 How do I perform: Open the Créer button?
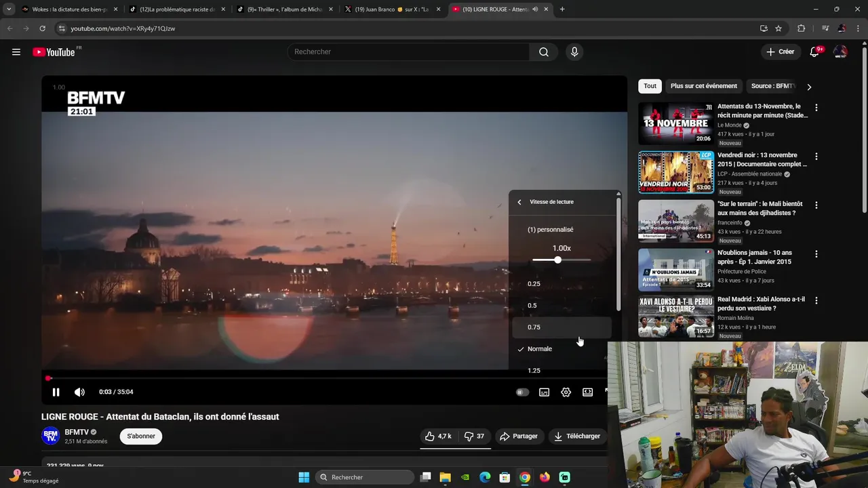click(x=780, y=52)
